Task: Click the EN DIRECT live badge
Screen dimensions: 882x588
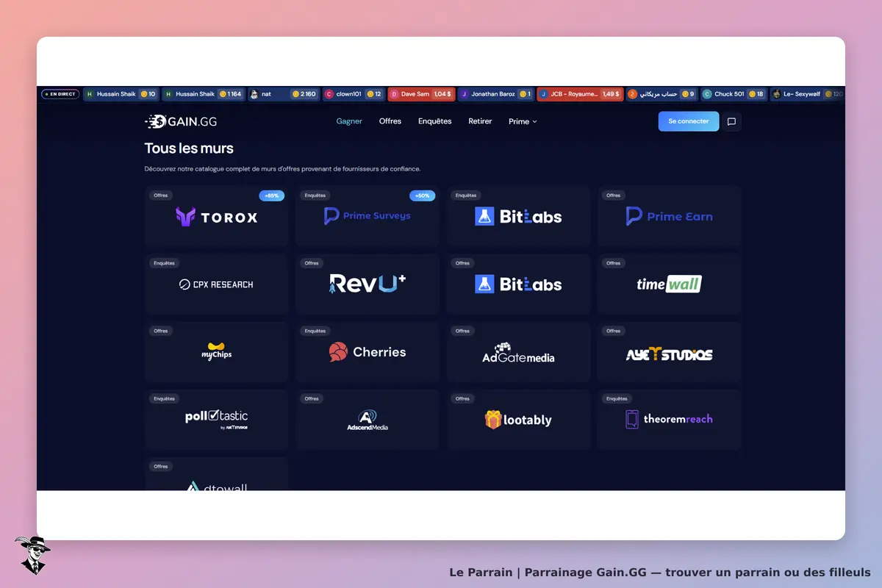Action: [60, 94]
